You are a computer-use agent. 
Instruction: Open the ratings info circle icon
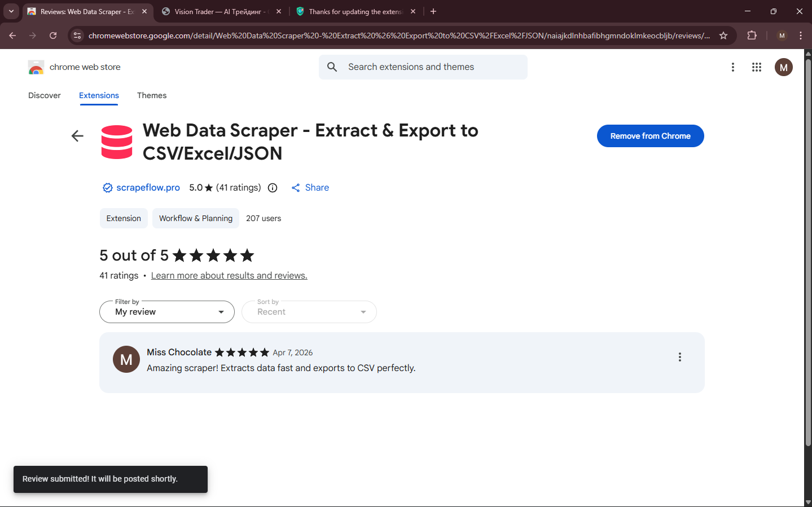click(273, 188)
